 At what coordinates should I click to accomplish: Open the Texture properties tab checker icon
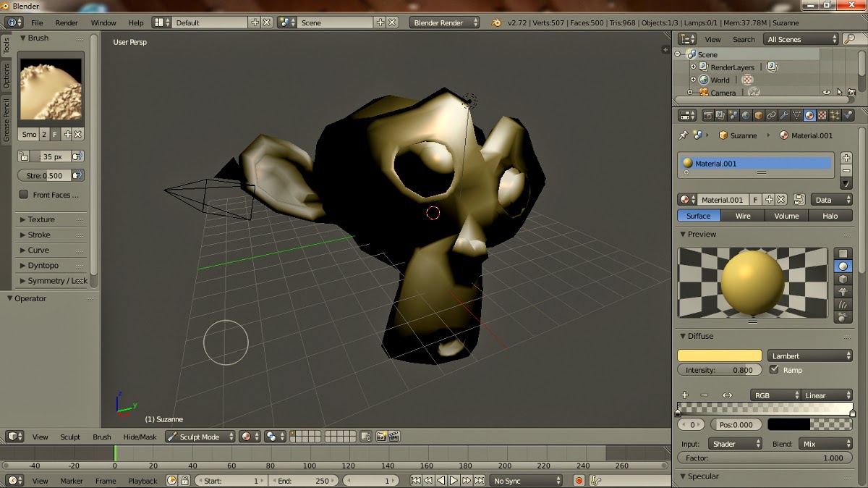pyautogui.click(x=822, y=115)
